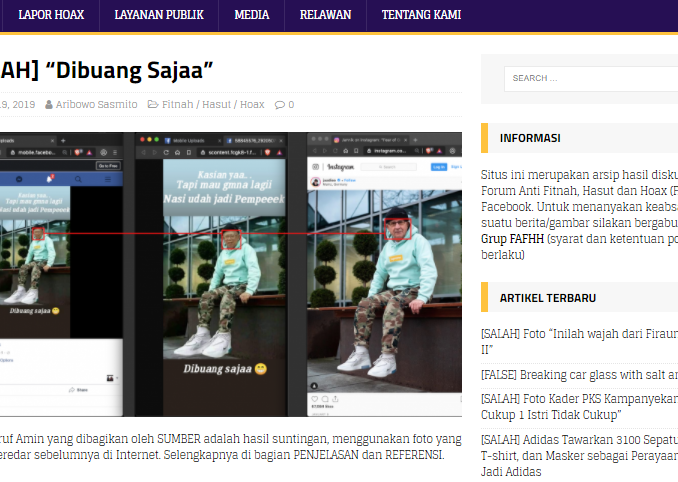The image size is (678, 482).
Task: Click the comments bubble icon
Action: tap(280, 105)
